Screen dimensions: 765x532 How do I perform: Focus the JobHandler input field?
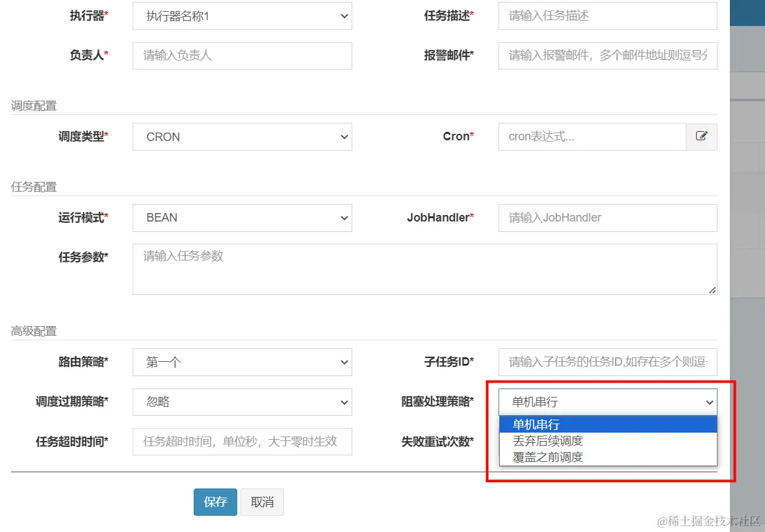click(x=608, y=218)
